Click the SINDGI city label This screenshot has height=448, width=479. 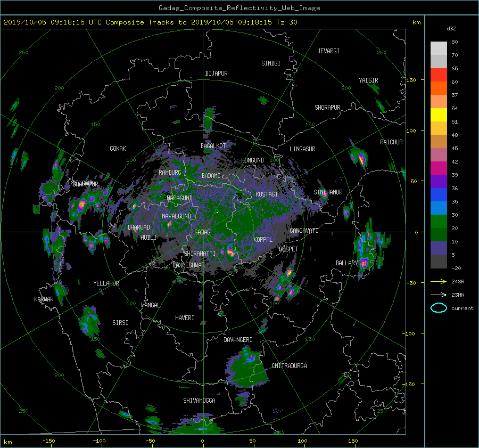click(271, 63)
